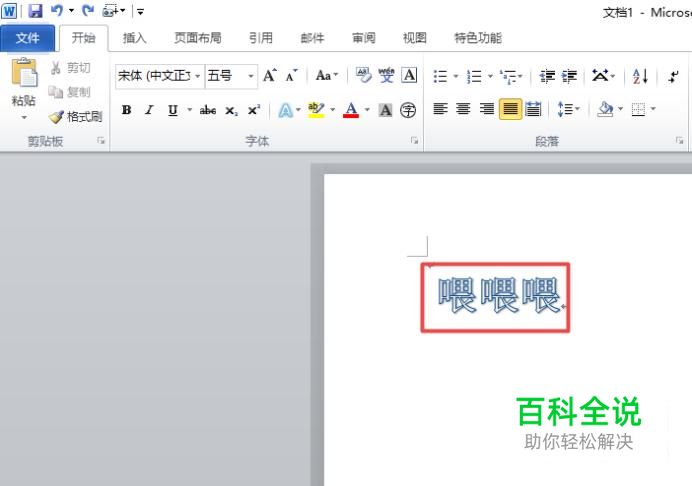
Task: Click the Undo arrow icon
Action: [x=57, y=10]
